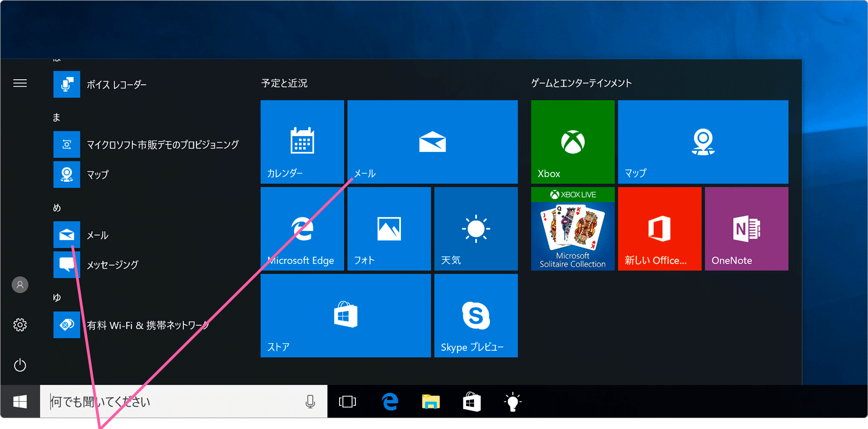Open the OneNote tile

(x=746, y=228)
